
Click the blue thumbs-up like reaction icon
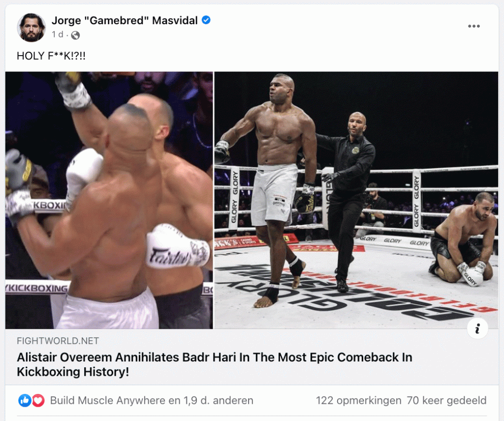pos(25,400)
